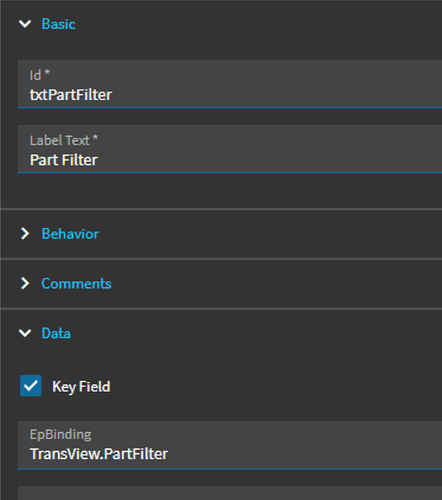Open the Behavior section via its title
The width and height of the screenshot is (442, 500).
tap(70, 234)
